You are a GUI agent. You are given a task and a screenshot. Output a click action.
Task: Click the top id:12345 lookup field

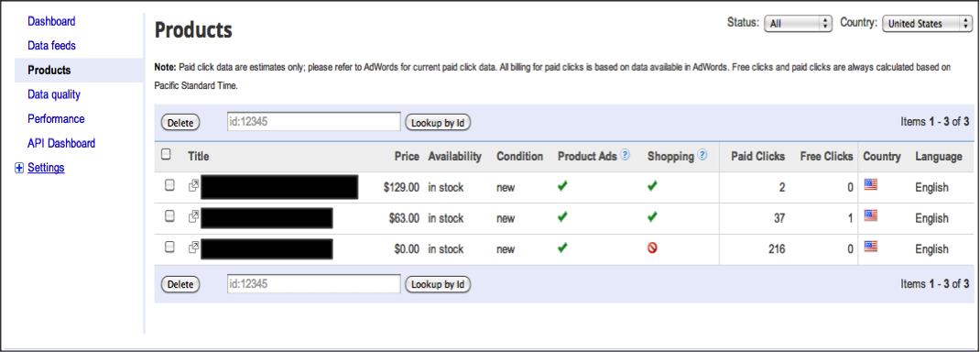(x=313, y=122)
